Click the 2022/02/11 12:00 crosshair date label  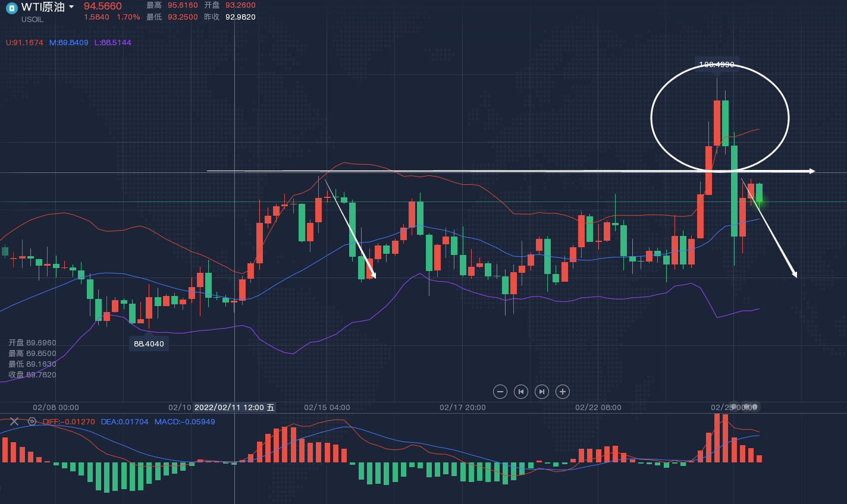point(234,408)
